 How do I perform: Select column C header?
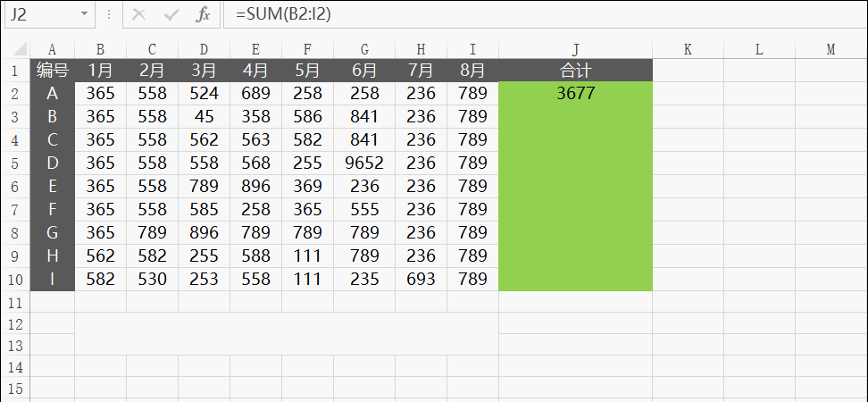tap(152, 50)
